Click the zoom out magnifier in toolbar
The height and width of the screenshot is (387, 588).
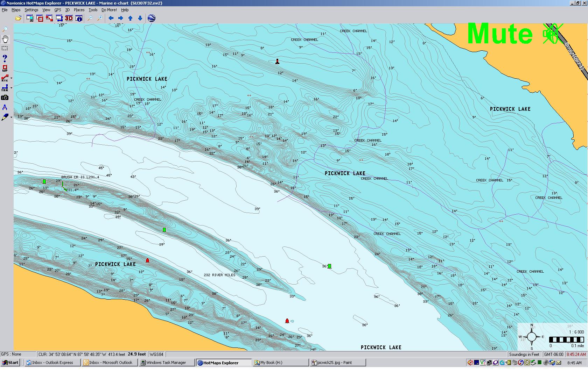pyautogui.click(x=90, y=18)
